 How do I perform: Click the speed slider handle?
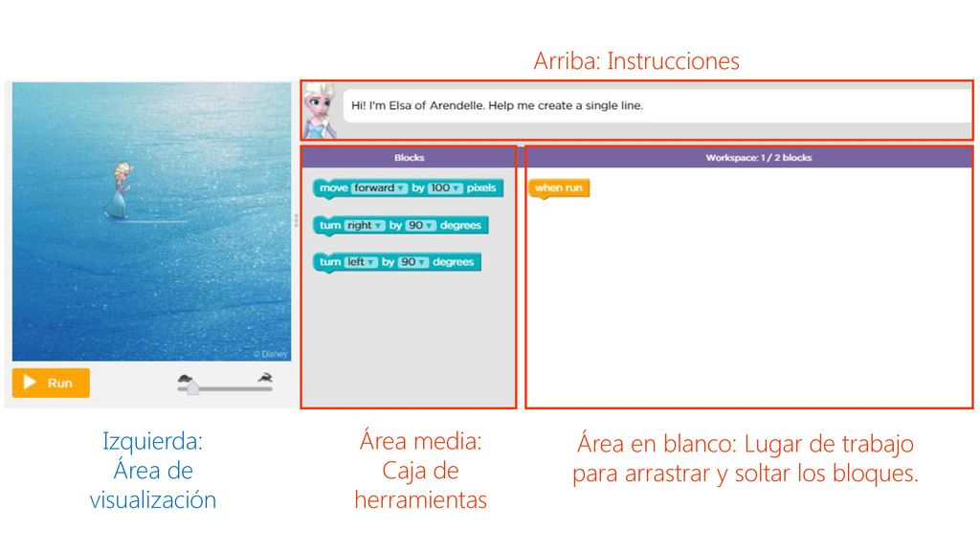pyautogui.click(x=192, y=389)
